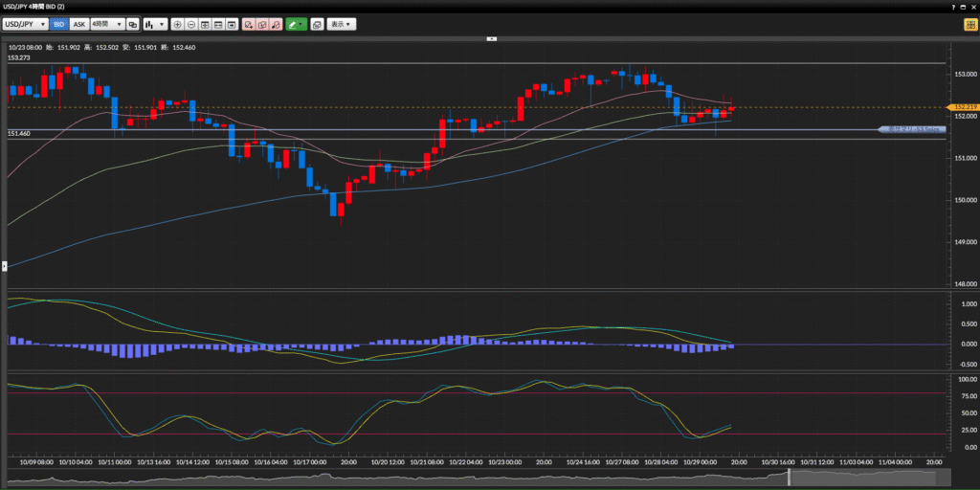Click the middle pink order tool icon

[262, 24]
